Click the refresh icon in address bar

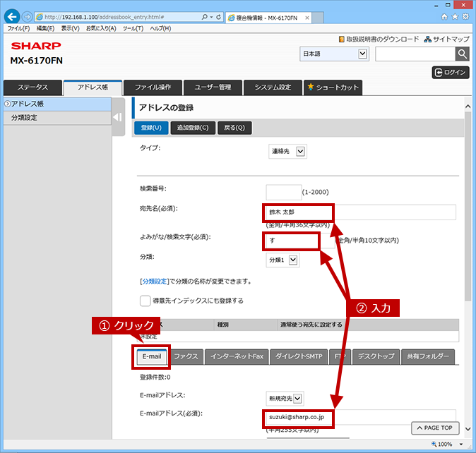[x=218, y=17]
